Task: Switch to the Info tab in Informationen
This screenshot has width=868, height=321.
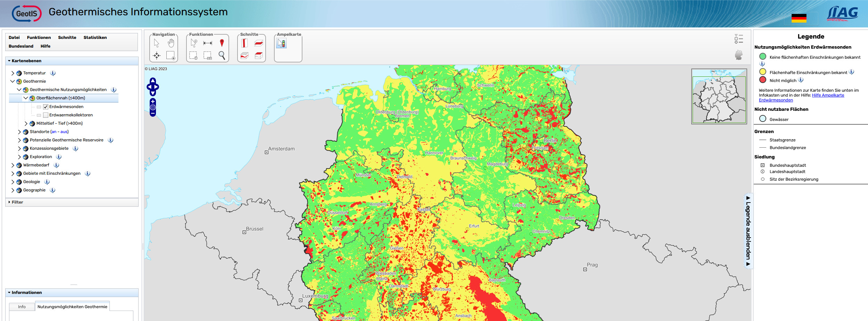Action: click(22, 307)
